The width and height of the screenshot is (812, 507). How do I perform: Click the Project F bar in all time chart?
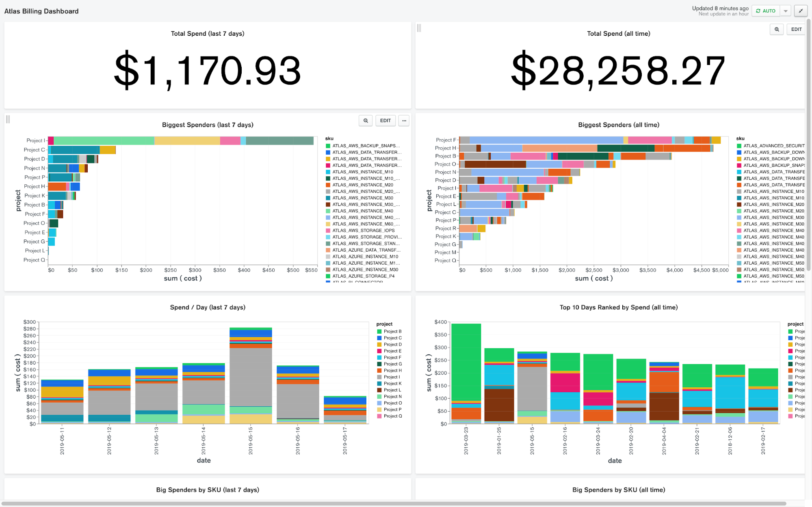coord(589,140)
